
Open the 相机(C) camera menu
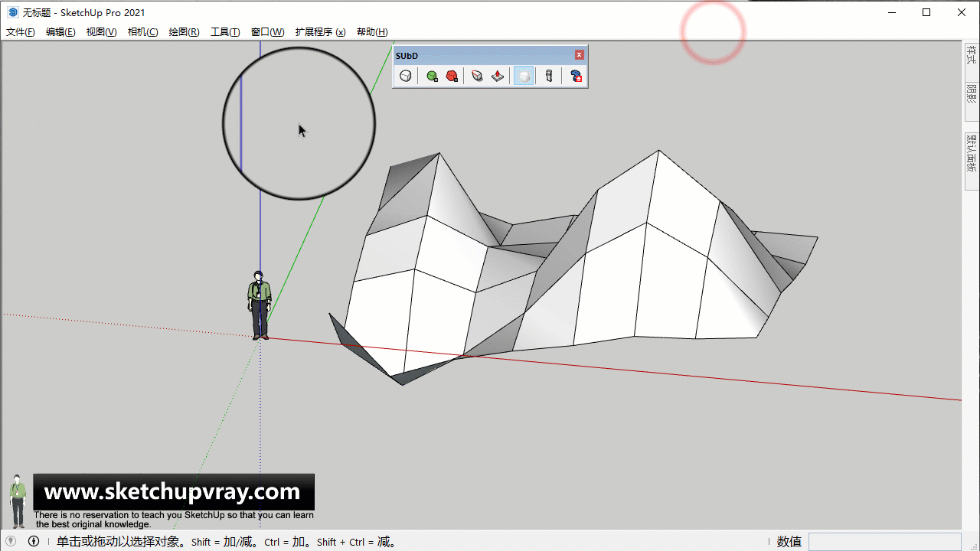[142, 32]
